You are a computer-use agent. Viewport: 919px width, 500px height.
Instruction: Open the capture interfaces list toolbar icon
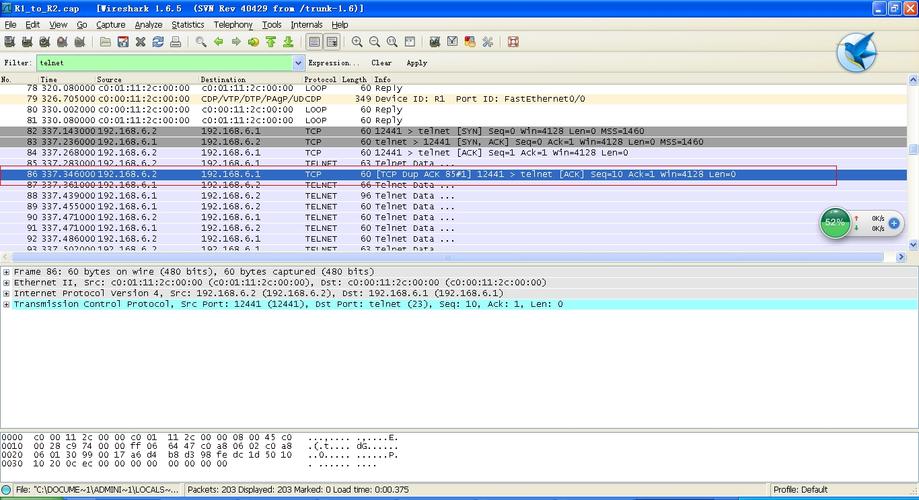[9, 42]
